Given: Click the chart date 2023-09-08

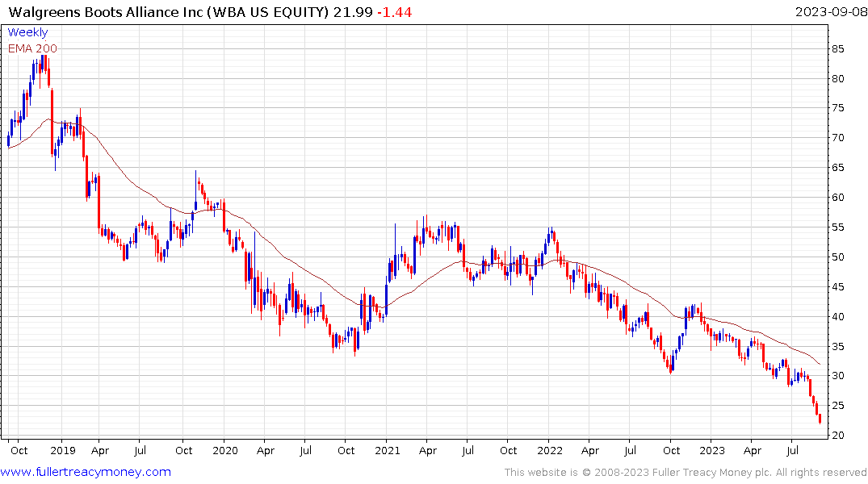Looking at the screenshot, I should (x=831, y=11).
